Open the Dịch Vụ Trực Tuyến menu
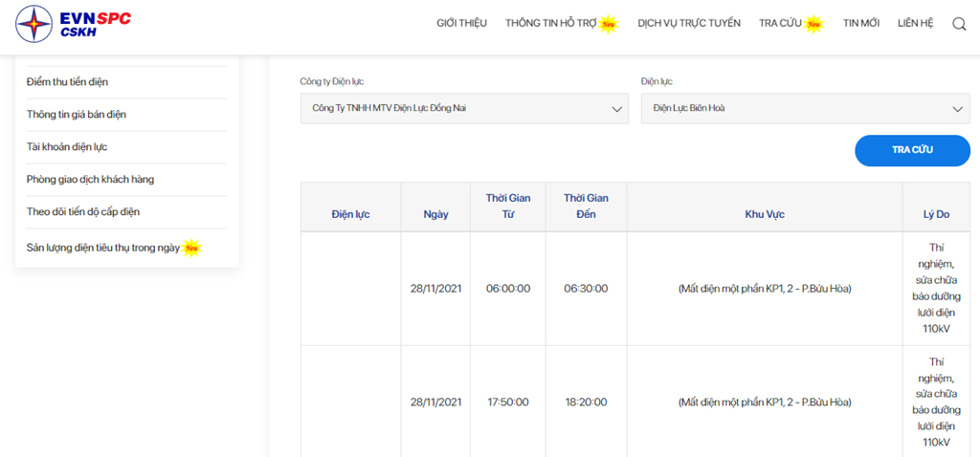 pos(689,23)
